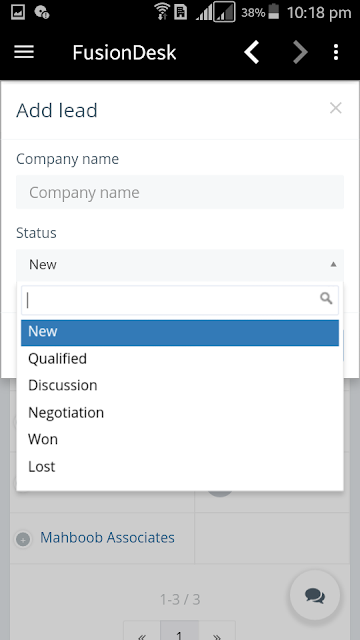Collapse the Status dropdown showing New
360x640 pixels.
click(x=180, y=264)
